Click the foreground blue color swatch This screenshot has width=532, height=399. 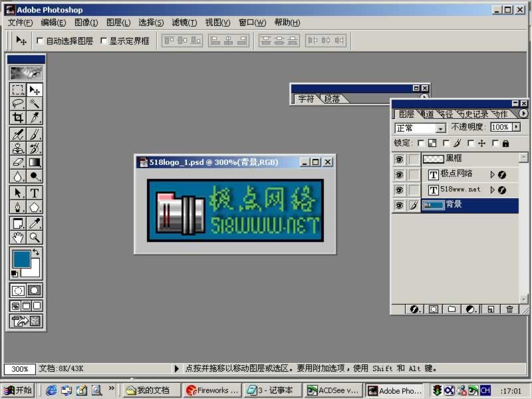pos(21,259)
